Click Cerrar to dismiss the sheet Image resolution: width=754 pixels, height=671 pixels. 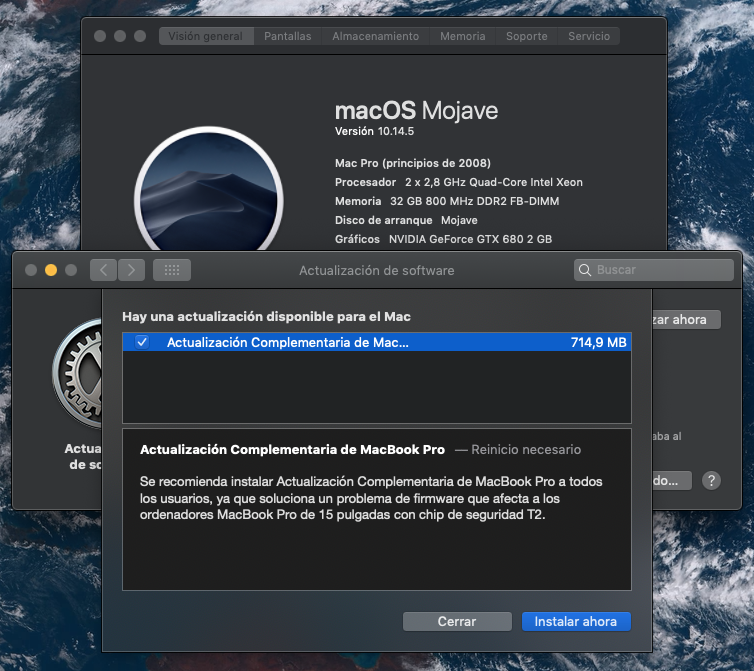pos(457,621)
